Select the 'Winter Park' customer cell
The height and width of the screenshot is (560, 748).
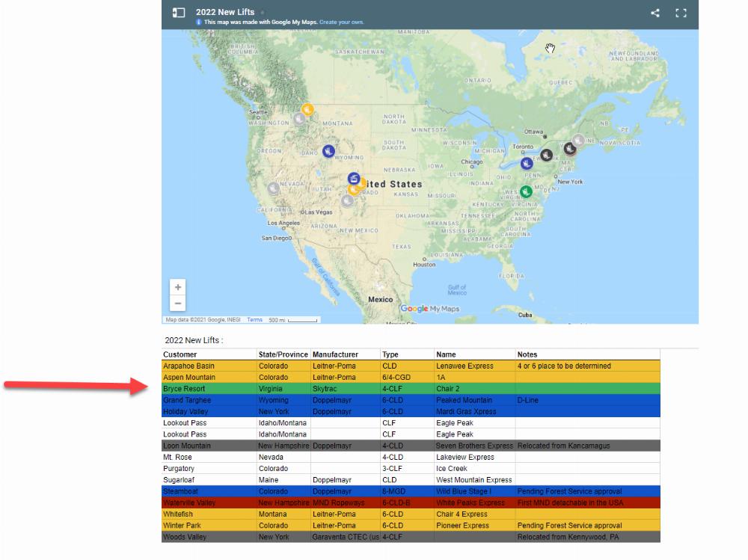pyautogui.click(x=209, y=526)
